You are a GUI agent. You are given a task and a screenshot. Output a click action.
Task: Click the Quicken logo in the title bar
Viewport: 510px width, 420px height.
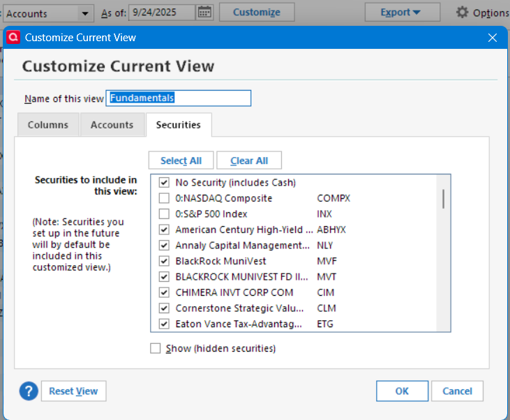pyautogui.click(x=13, y=37)
